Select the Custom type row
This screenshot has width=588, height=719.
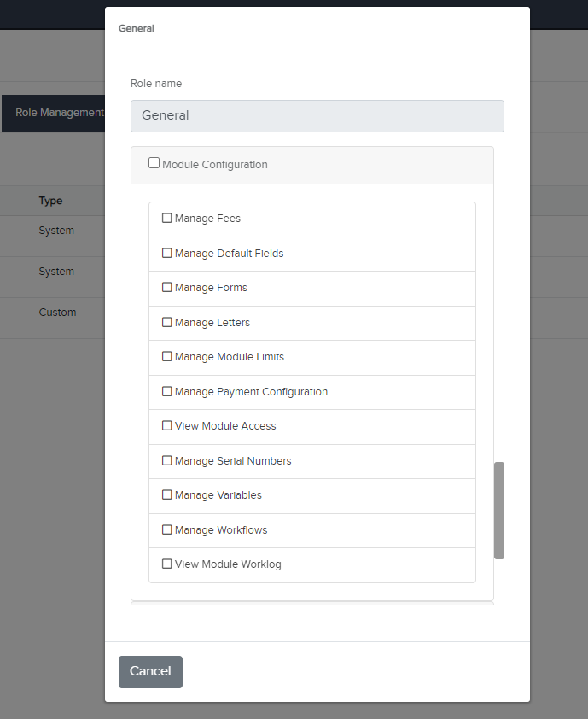tap(57, 313)
